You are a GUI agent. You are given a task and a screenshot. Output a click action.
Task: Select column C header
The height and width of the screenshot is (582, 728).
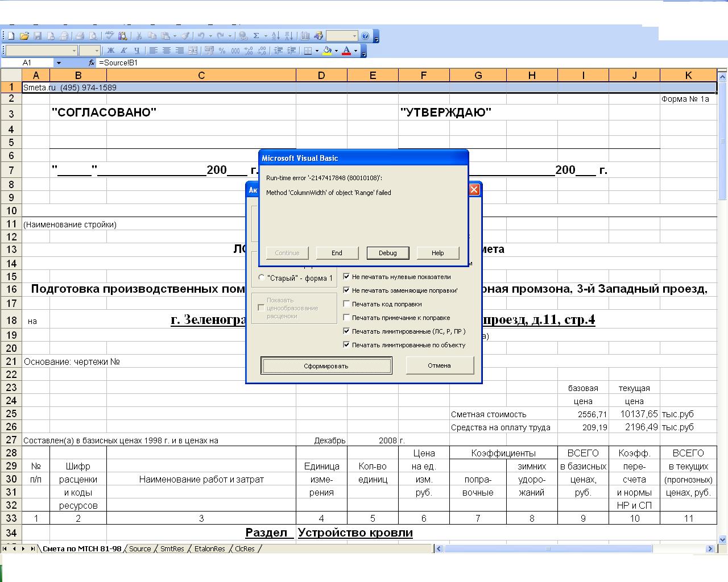(x=201, y=75)
